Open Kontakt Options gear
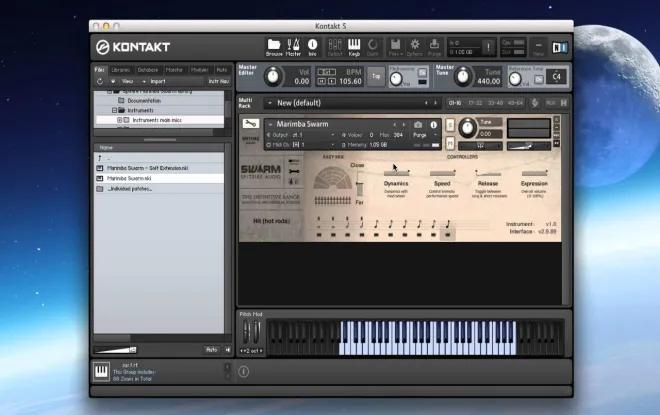The image size is (660, 415). click(x=415, y=47)
